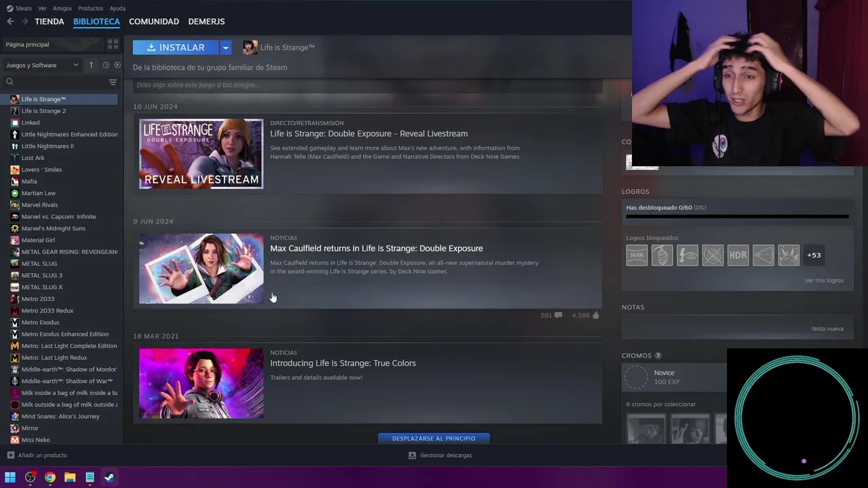Click DESPLAZARSE AL PRINCIPIO button
This screenshot has height=488, width=868.
[x=434, y=439]
